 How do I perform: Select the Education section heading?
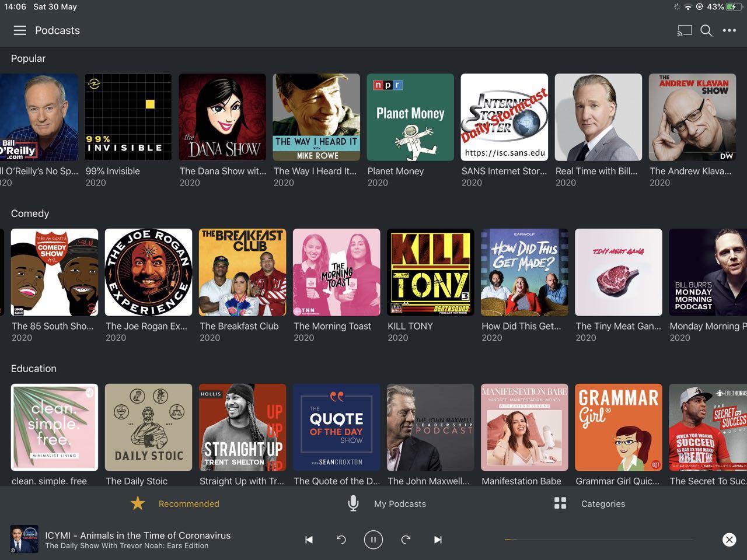(33, 369)
